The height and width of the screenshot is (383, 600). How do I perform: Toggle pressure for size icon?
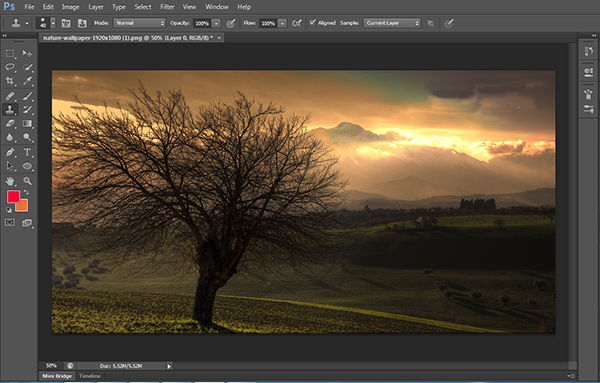(x=449, y=23)
